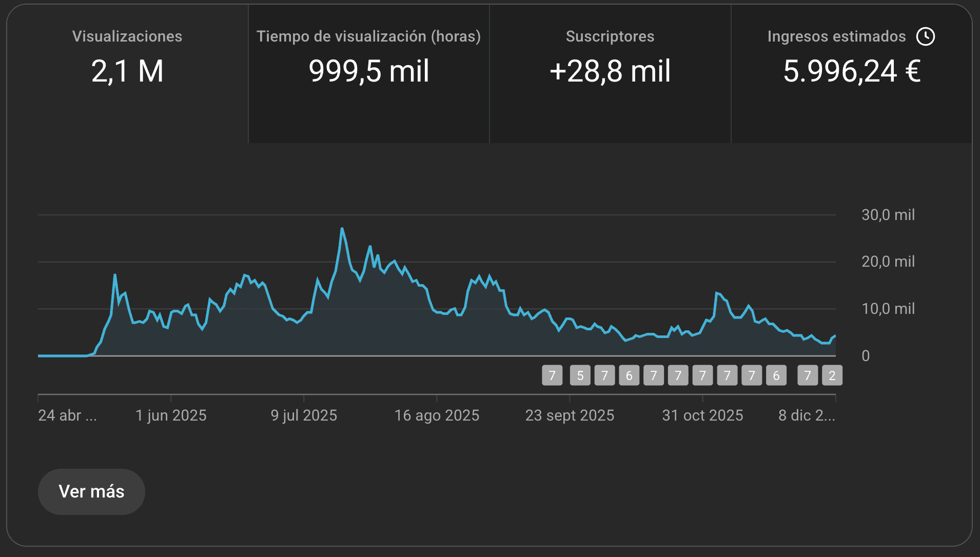Click the highest peak of the chart line

(x=342, y=229)
